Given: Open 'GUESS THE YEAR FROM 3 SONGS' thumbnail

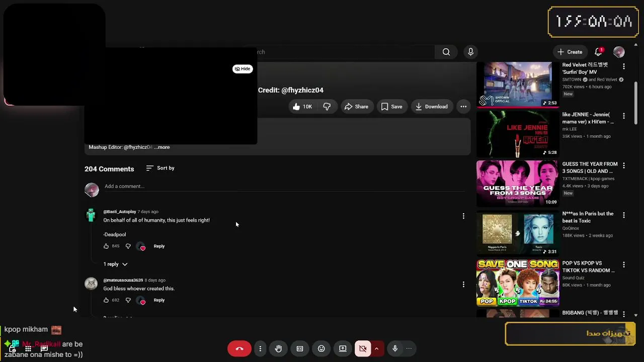Looking at the screenshot, I should point(517,184).
